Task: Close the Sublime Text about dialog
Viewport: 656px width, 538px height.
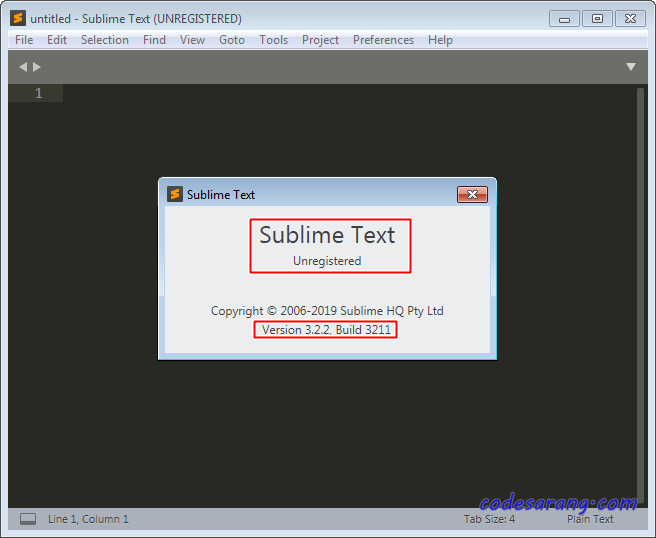Action: [x=472, y=195]
